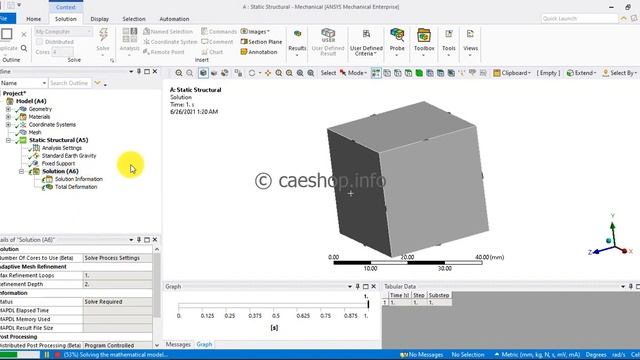Image resolution: width=640 pixels, height=360 pixels.
Task: Click the Solve lightning icon
Action: pos(103,35)
